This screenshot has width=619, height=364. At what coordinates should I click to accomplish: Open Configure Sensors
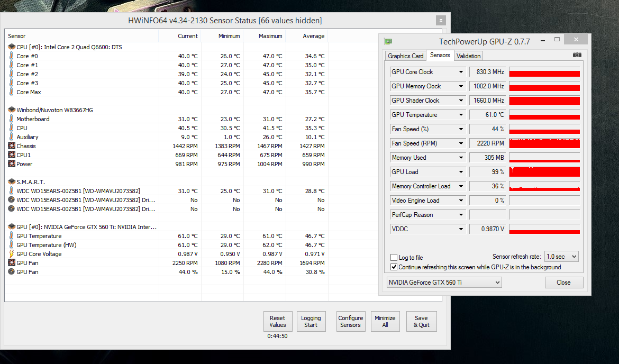[351, 321]
